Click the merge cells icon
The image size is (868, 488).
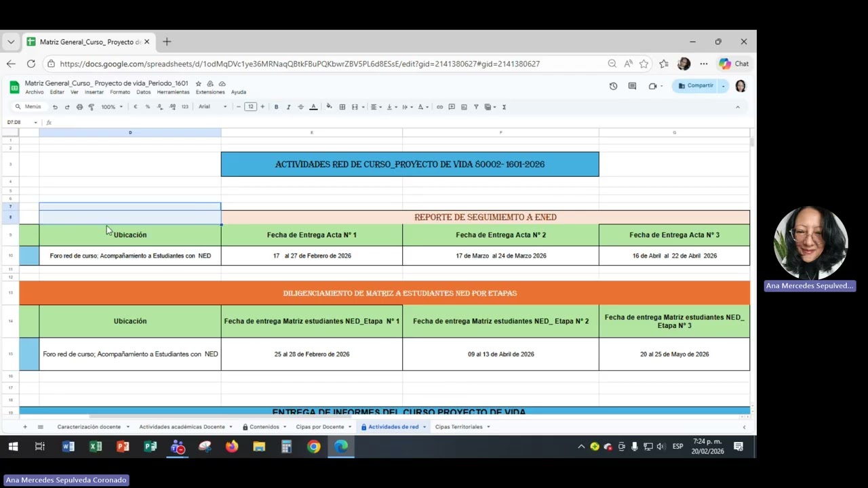[x=355, y=107]
